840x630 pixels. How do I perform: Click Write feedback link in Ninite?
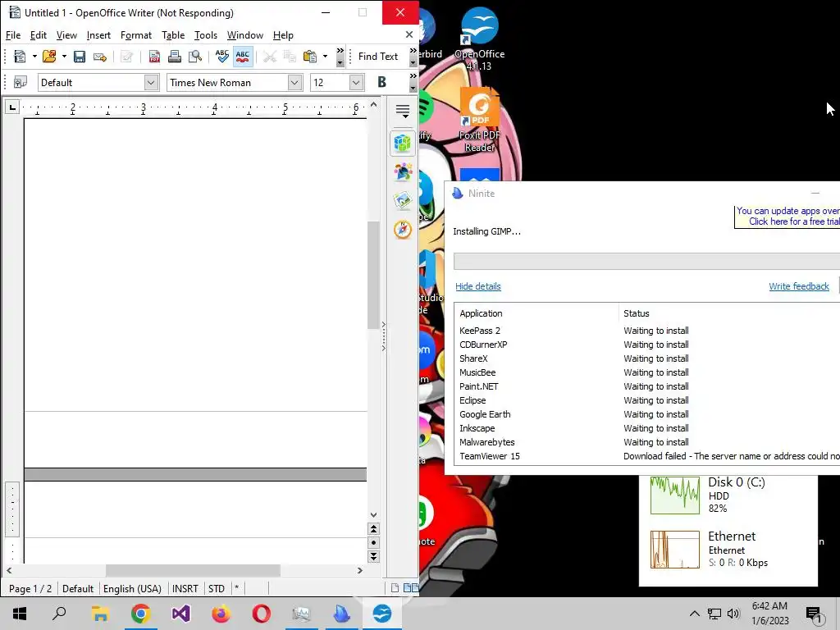click(799, 286)
